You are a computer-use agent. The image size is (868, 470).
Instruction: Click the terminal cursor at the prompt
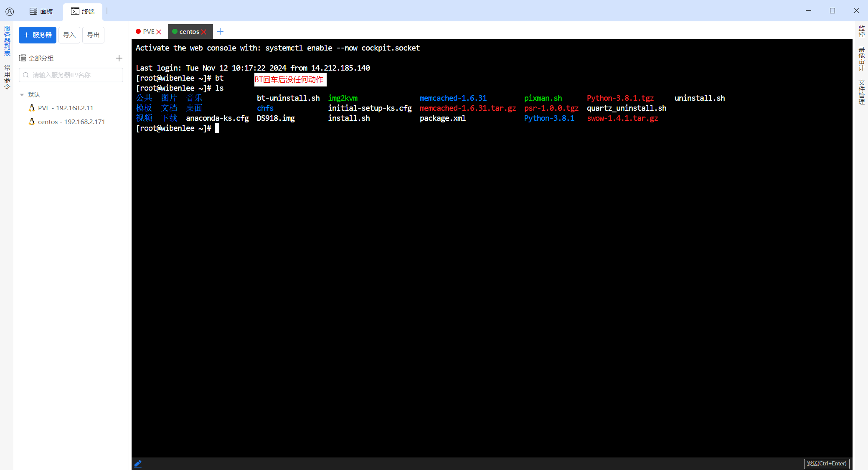pyautogui.click(x=217, y=128)
